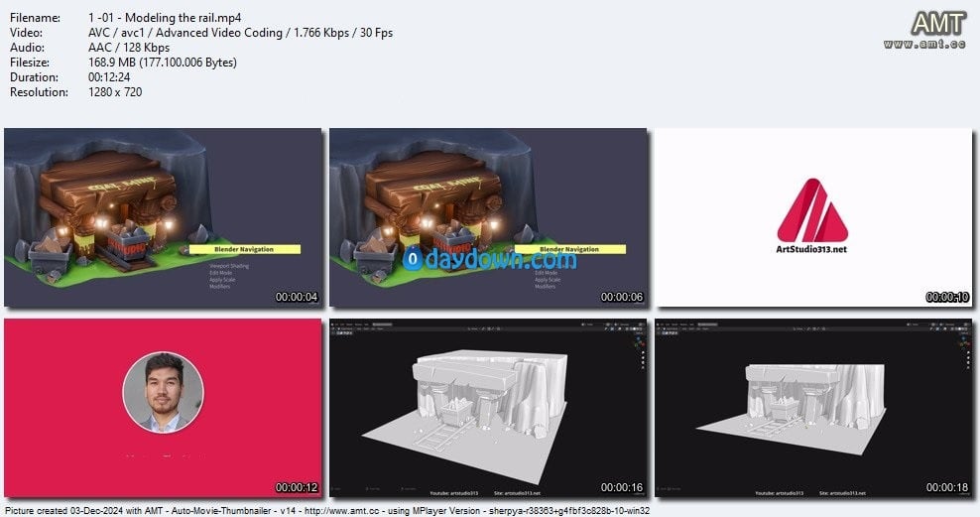Click the '168.9 MB (177.100.006 Bytes)' filesize value
The height and width of the screenshot is (517, 980).
(x=163, y=63)
